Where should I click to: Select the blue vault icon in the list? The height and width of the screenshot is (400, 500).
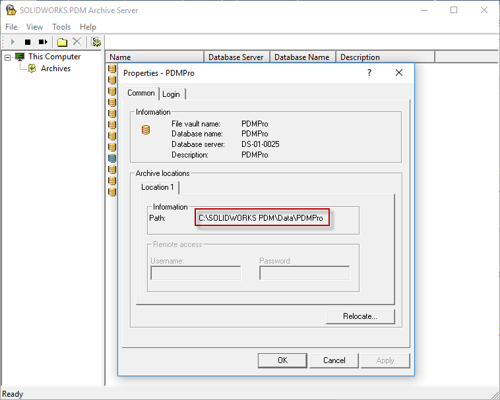112,158
